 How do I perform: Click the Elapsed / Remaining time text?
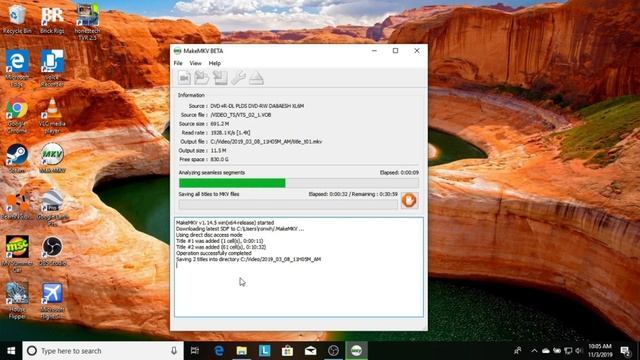point(353,194)
